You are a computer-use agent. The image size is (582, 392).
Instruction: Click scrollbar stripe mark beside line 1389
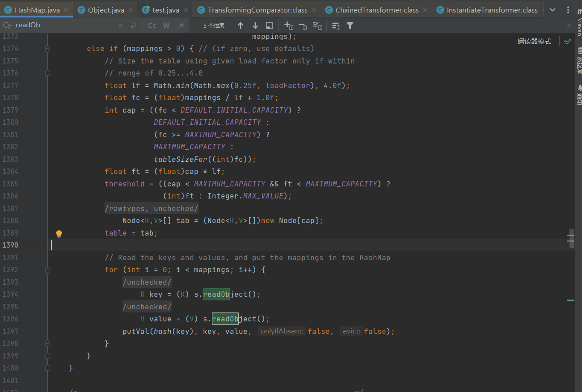tap(570, 235)
